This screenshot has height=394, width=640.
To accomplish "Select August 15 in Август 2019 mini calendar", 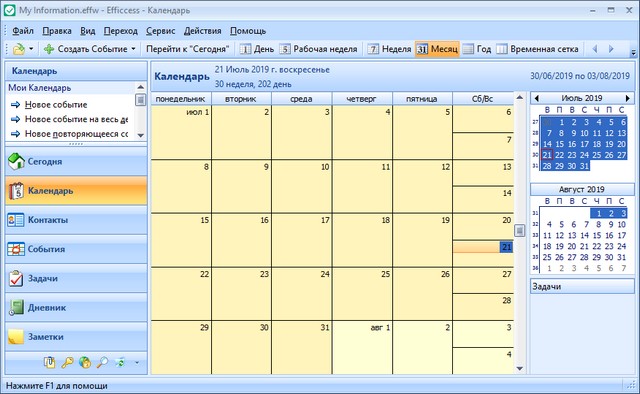I will point(597,236).
